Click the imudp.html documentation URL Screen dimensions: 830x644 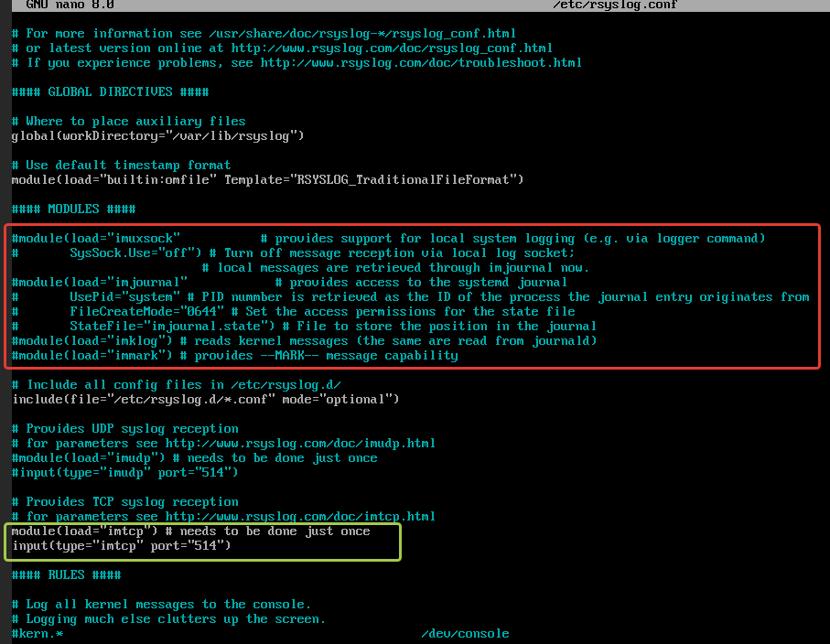click(300, 444)
